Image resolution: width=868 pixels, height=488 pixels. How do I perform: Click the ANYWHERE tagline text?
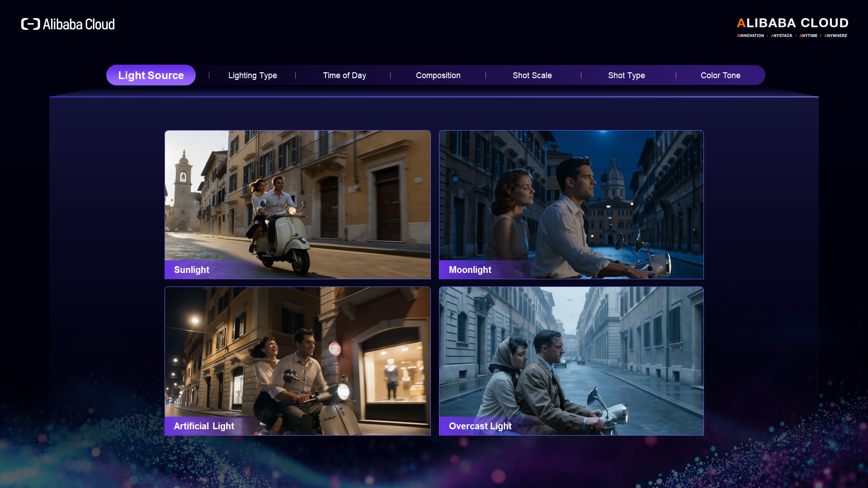coord(835,36)
